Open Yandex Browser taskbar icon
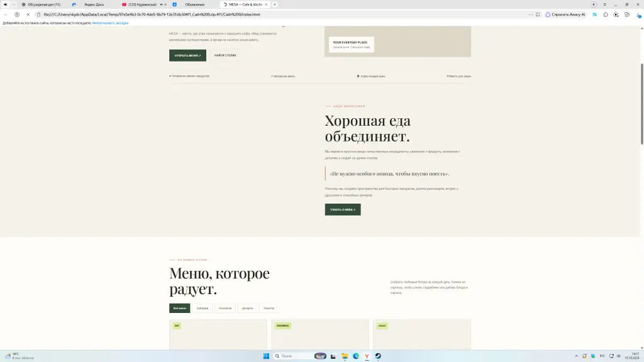644x362 pixels. 367,356
